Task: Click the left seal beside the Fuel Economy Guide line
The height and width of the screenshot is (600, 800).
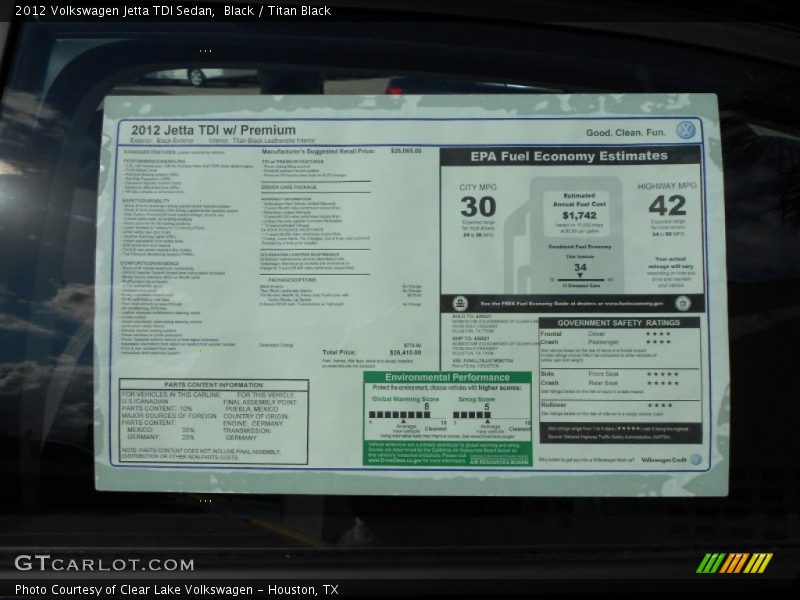Action: tap(460, 304)
